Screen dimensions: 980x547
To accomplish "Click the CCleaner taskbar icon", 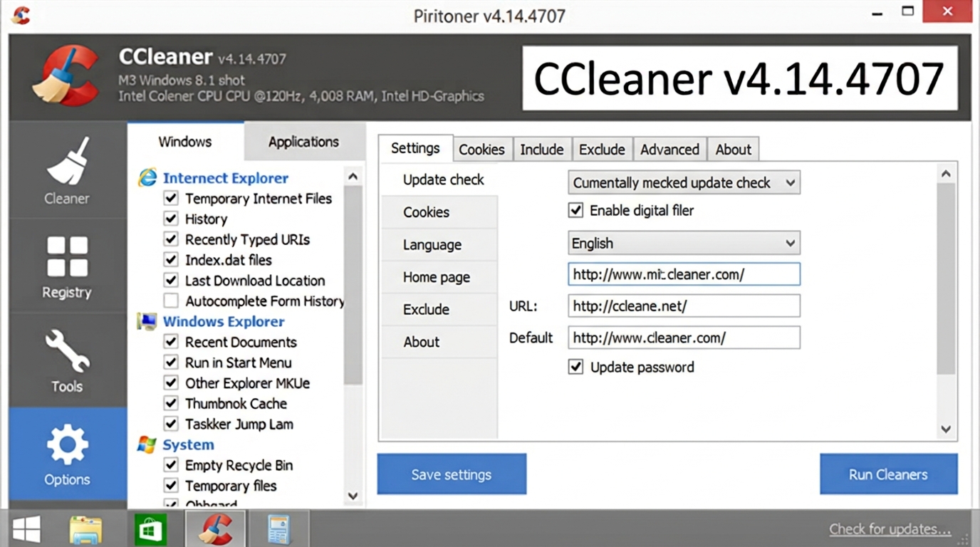I will 216,529.
